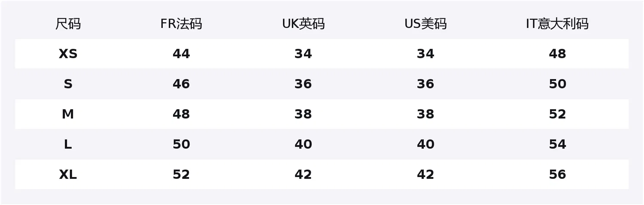Select the US美码 column header
This screenshot has height=205, width=644.
pyautogui.click(x=425, y=24)
